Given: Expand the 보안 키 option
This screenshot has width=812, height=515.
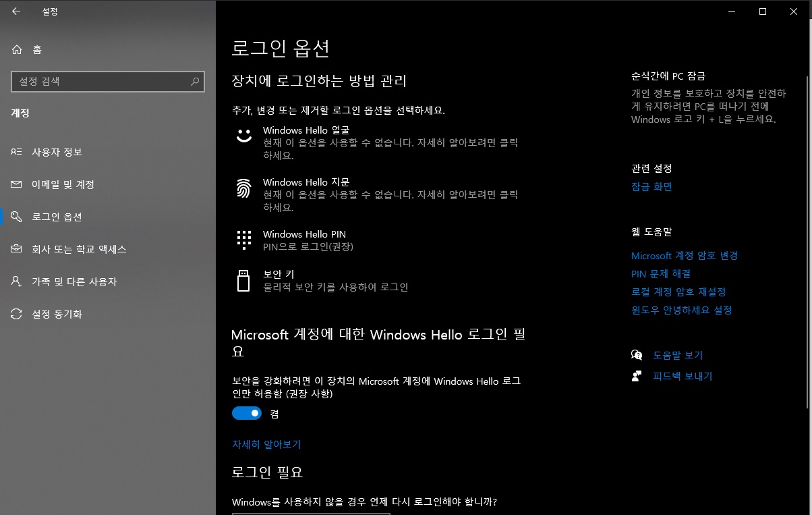Looking at the screenshot, I should click(x=380, y=280).
